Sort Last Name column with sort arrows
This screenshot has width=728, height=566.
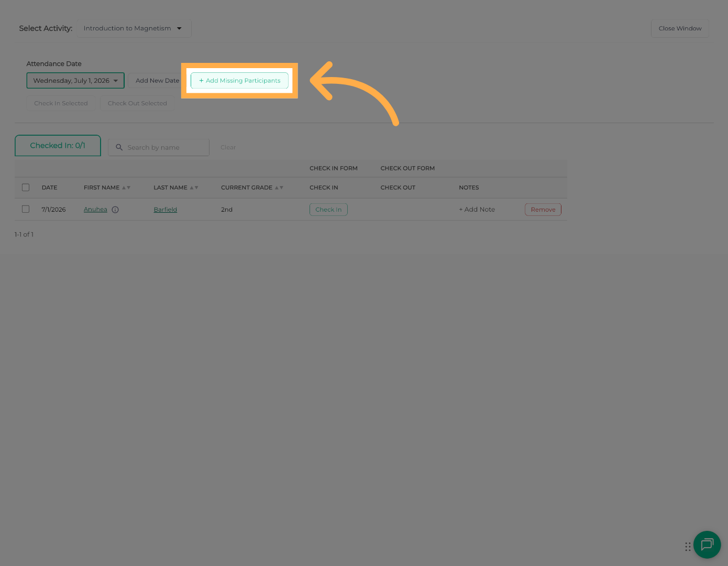[x=194, y=188]
